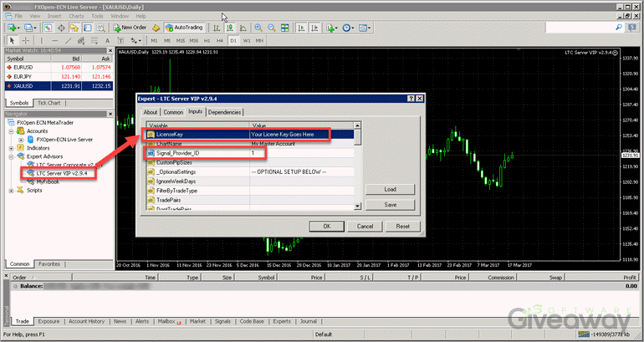This screenshot has width=644, height=342.
Task: Click the New Order toolbar button
Action: pos(130,28)
